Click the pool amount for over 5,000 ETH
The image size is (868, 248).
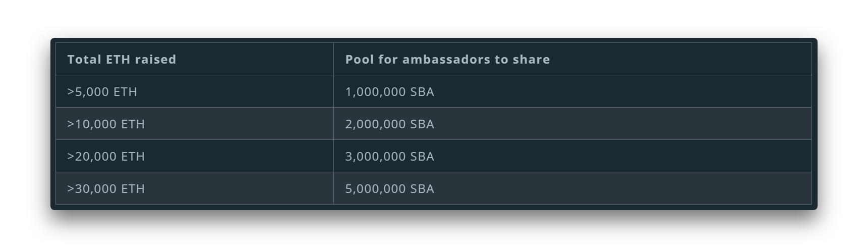389,91
